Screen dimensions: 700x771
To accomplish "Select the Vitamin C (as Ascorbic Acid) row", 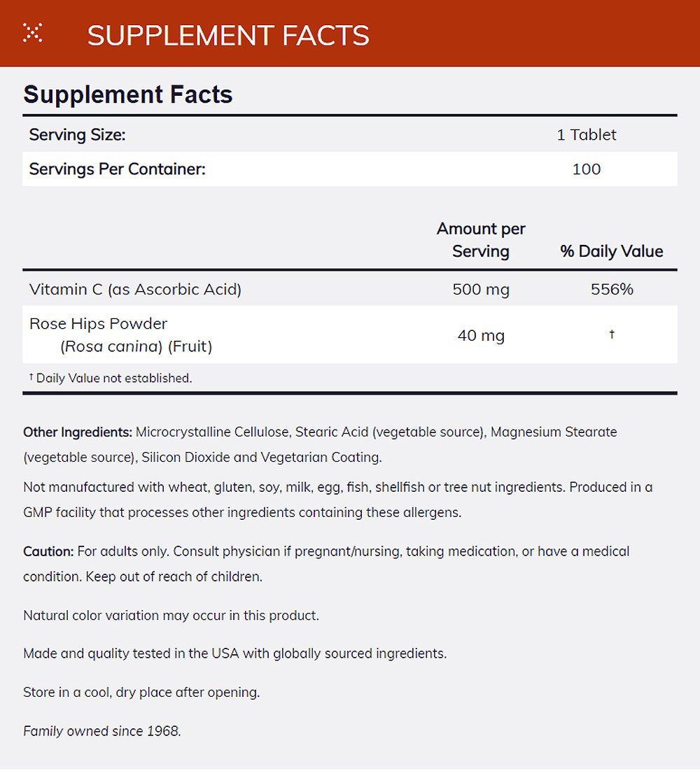I will pyautogui.click(x=135, y=289).
